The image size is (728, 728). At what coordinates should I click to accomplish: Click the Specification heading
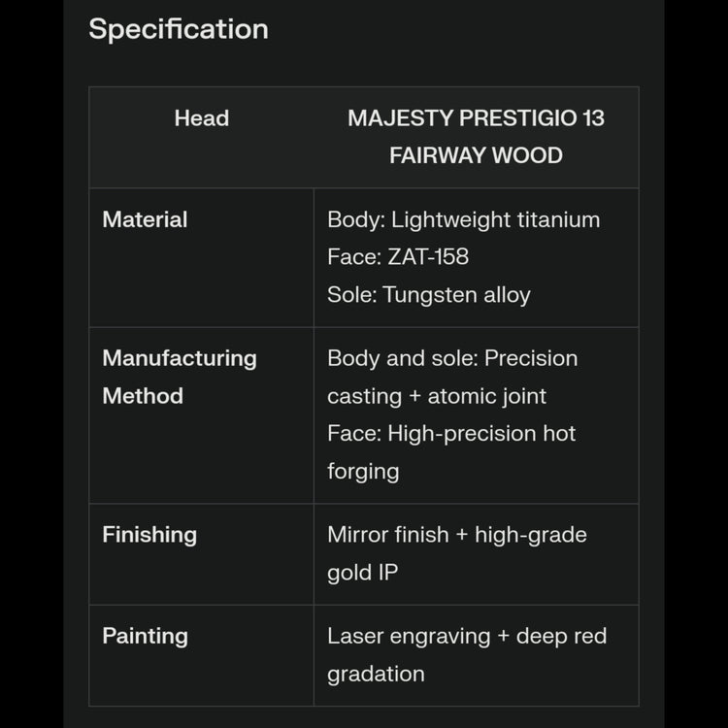coord(179,29)
